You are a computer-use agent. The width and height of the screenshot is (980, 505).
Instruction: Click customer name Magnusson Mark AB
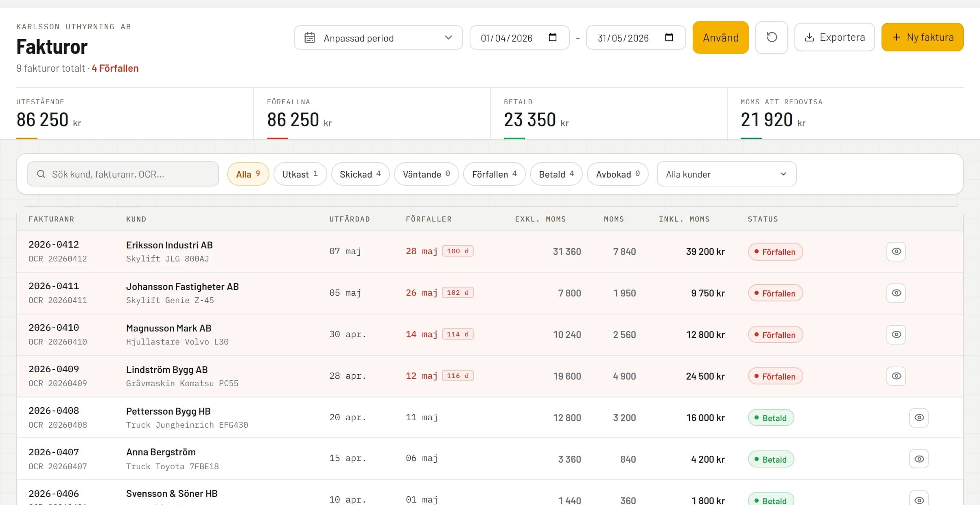pyautogui.click(x=168, y=328)
